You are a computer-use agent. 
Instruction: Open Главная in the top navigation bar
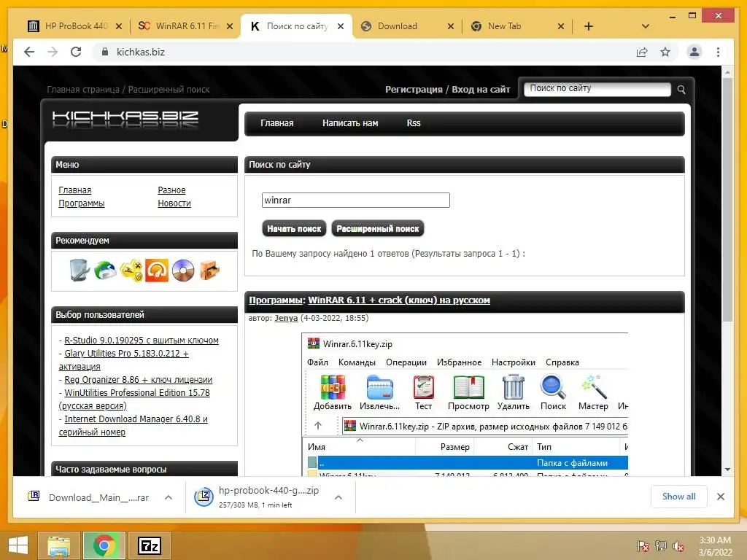[x=276, y=123]
